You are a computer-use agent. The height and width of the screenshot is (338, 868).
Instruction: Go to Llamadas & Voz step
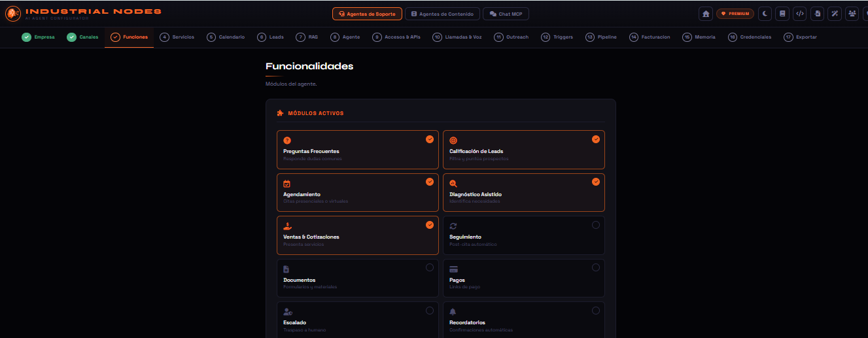457,37
